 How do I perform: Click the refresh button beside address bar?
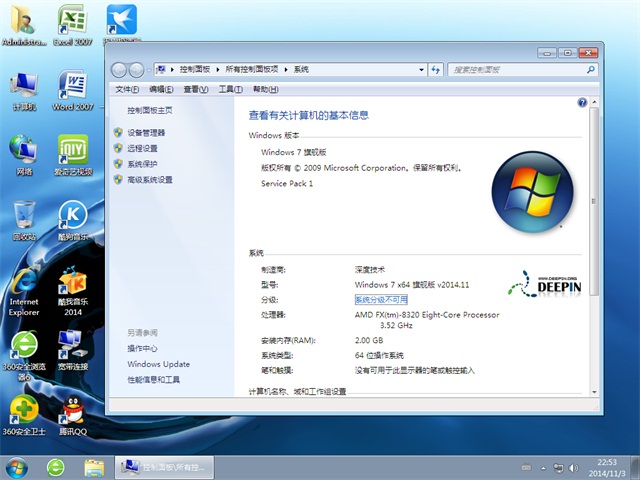(433, 69)
